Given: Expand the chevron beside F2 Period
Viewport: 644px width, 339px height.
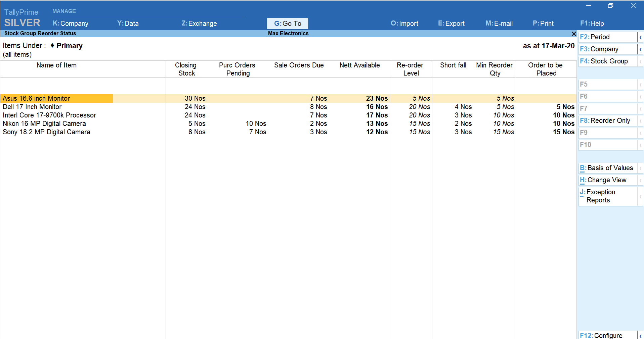Looking at the screenshot, I should pyautogui.click(x=640, y=37).
